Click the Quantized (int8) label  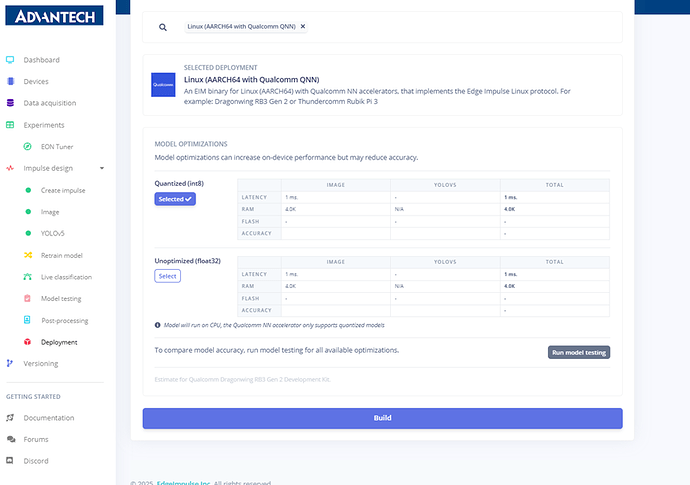pyautogui.click(x=179, y=184)
